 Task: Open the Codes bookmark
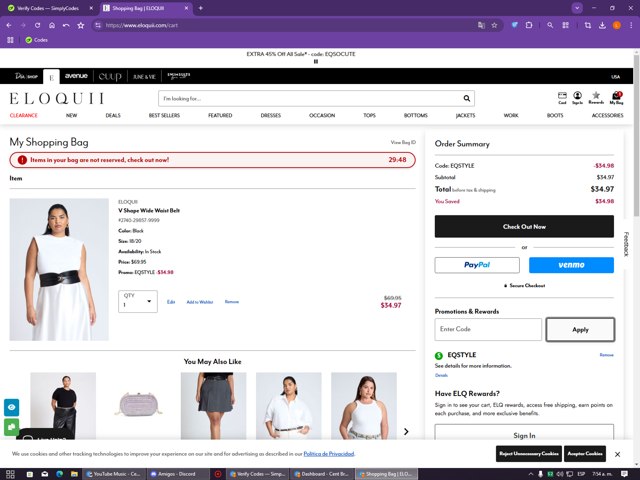tap(37, 40)
